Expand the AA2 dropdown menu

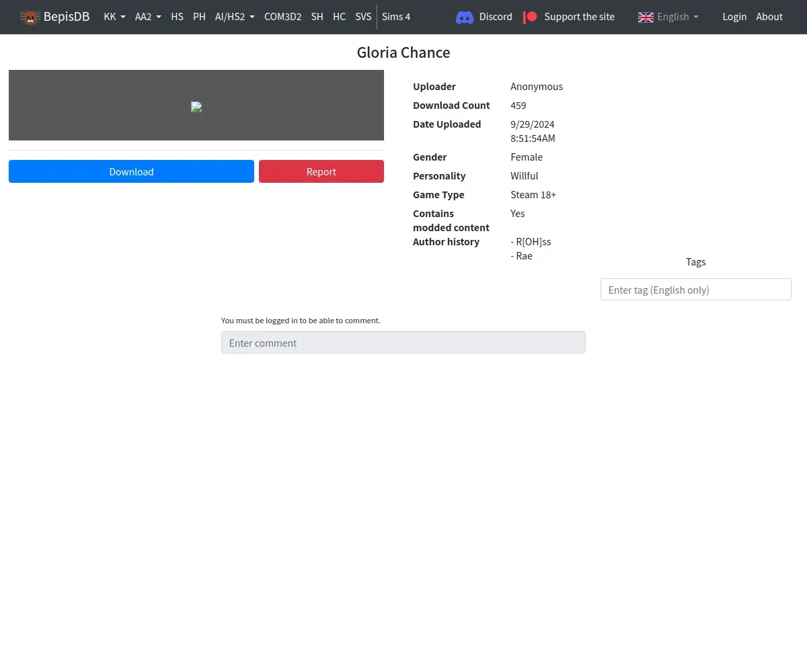148,17
